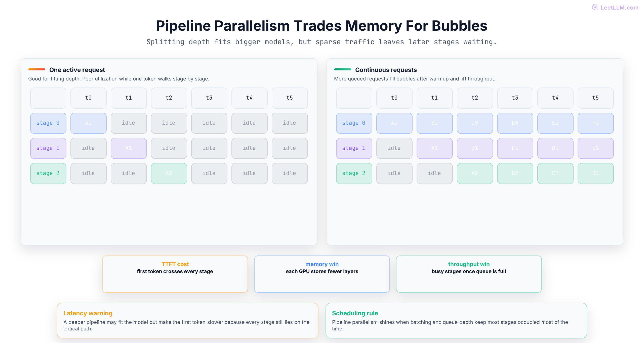Screen dimensions: 644x343
Task: Click the 'Scheduling rule' heading
Action: 355,313
